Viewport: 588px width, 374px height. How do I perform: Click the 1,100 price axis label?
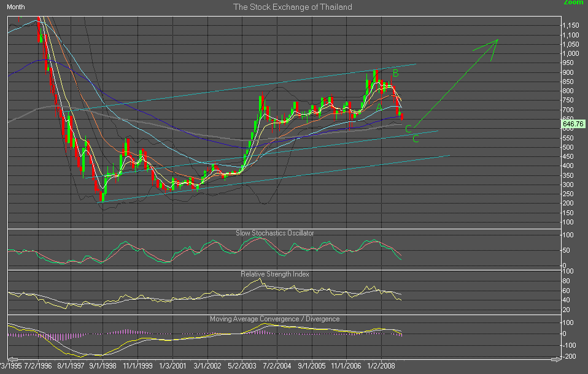[x=571, y=35]
